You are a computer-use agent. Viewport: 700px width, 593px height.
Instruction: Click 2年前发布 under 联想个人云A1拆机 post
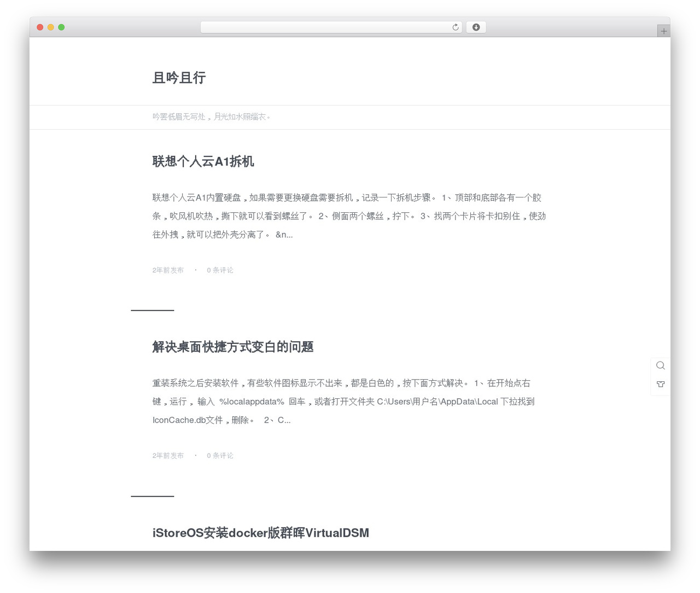168,270
